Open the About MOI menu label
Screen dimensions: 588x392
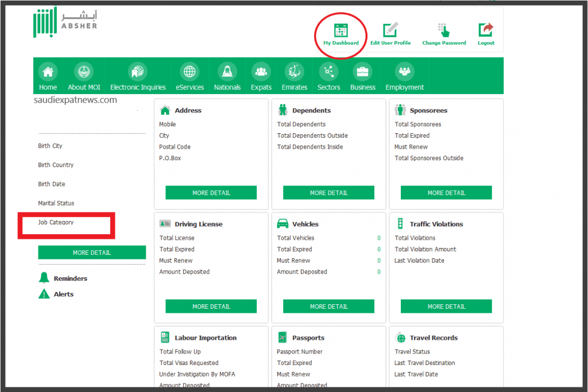84,87
